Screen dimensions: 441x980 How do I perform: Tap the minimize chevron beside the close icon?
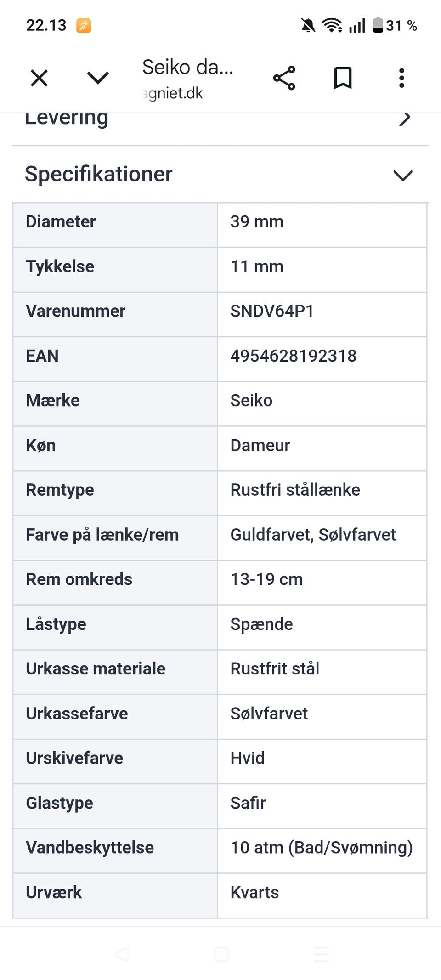point(98,78)
